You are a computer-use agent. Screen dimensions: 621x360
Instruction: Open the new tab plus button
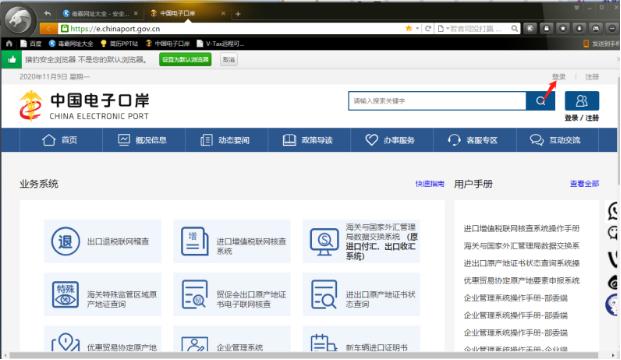click(238, 14)
